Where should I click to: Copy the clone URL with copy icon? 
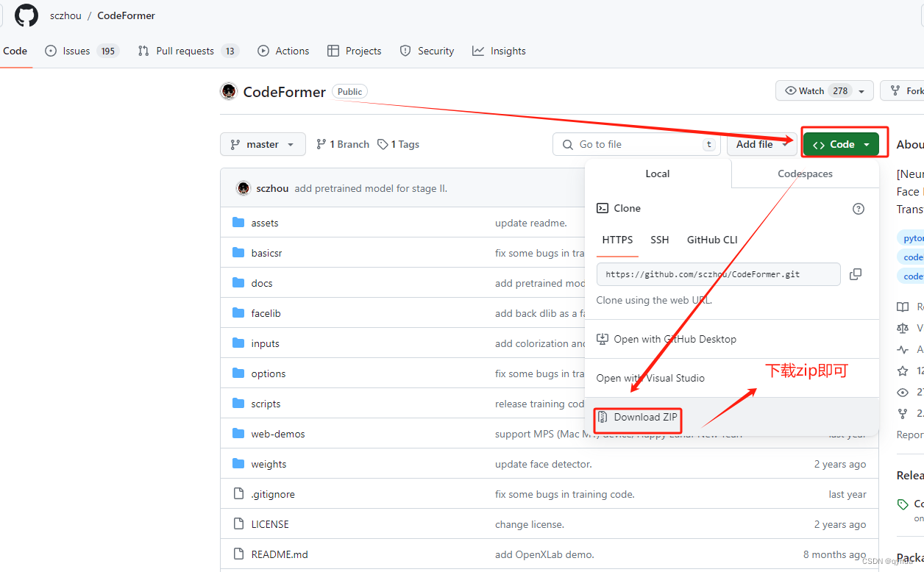pyautogui.click(x=856, y=274)
